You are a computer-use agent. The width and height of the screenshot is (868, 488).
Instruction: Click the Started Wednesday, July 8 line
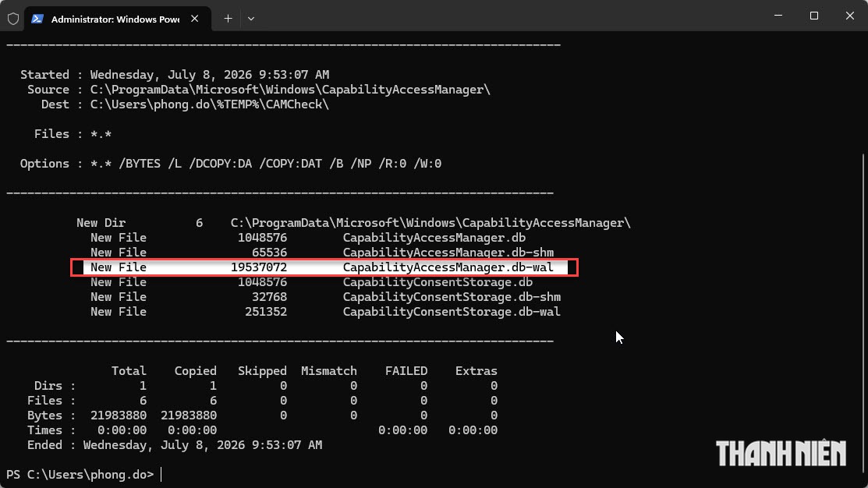[175, 75]
